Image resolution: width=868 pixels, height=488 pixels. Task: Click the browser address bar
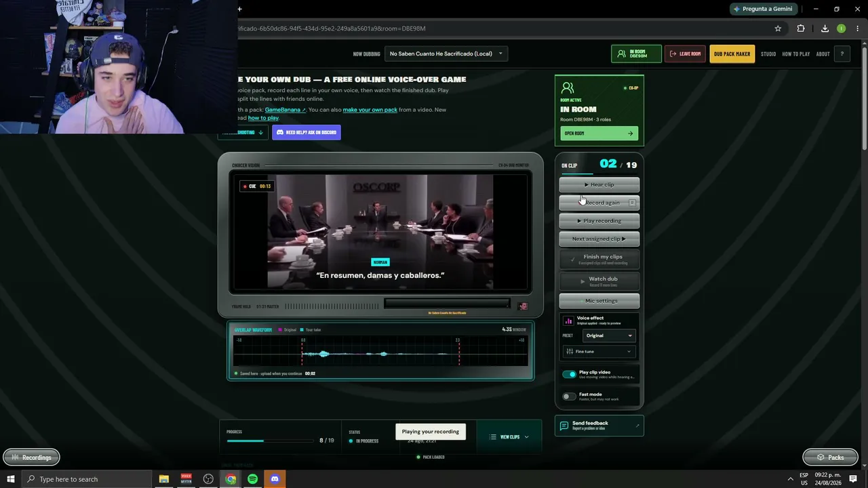pyautogui.click(x=502, y=28)
